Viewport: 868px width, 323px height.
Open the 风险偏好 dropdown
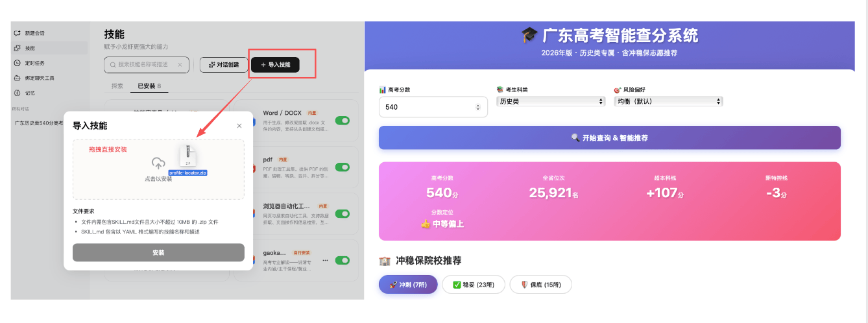click(x=668, y=101)
